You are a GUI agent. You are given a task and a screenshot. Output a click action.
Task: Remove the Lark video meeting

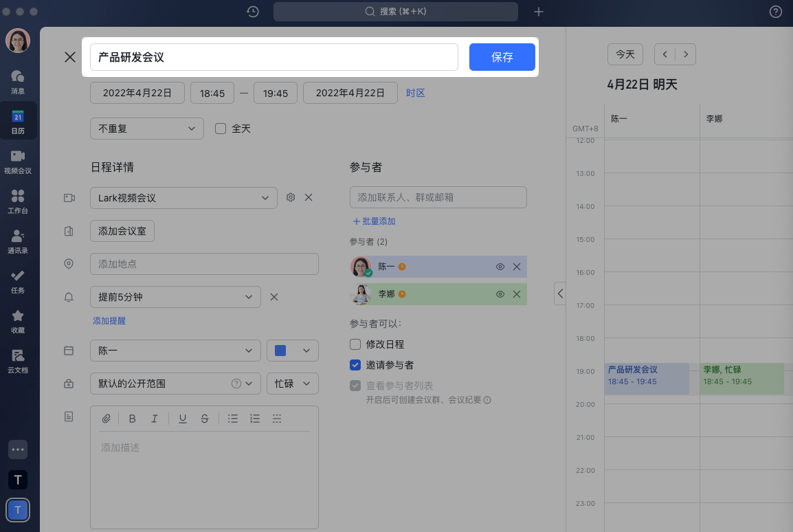point(309,197)
